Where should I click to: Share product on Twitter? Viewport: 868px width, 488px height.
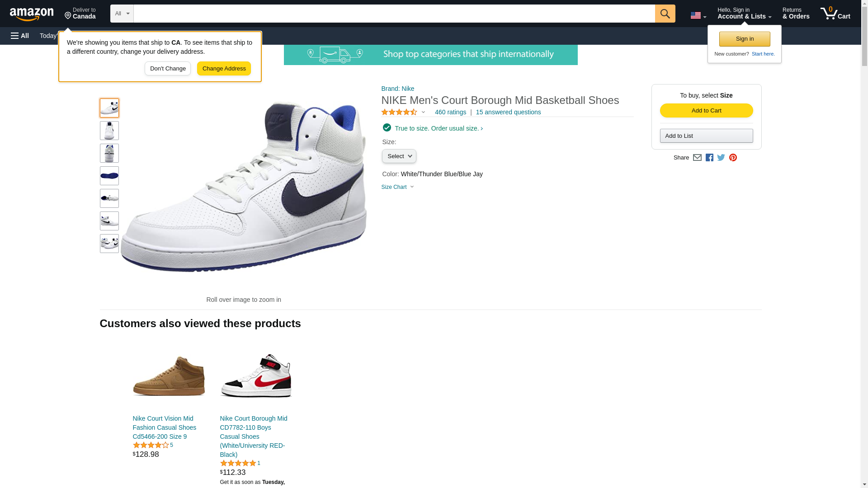(x=721, y=158)
